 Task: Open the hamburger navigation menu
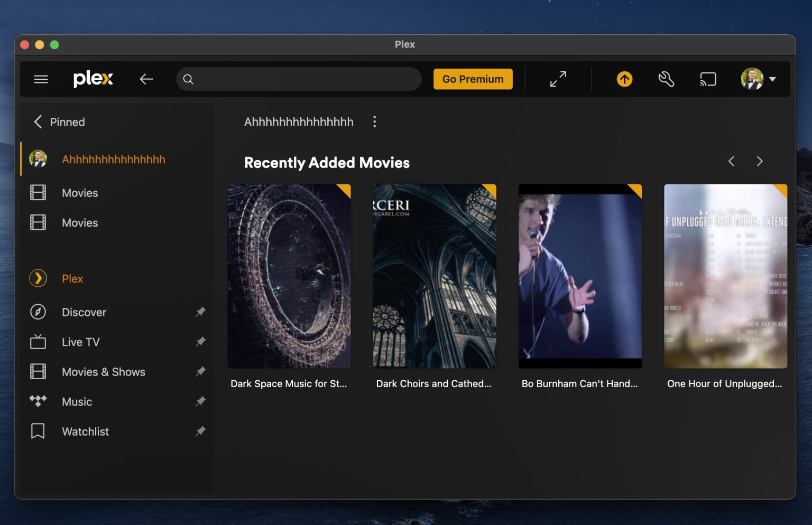point(41,79)
